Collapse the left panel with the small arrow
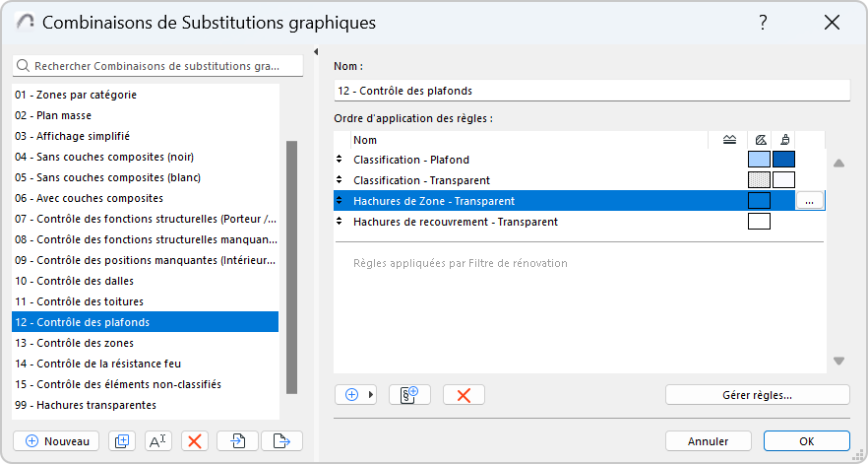This screenshot has width=868, height=464. tap(316, 52)
